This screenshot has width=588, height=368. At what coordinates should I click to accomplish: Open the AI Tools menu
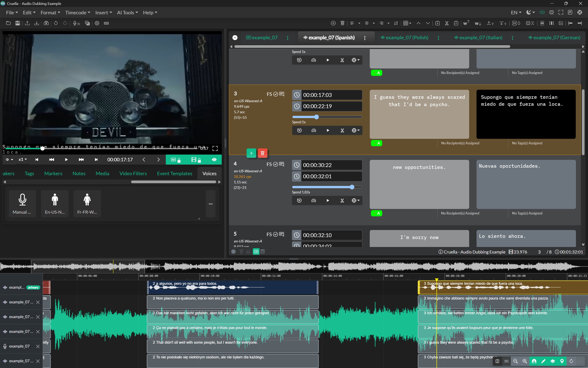click(x=127, y=12)
